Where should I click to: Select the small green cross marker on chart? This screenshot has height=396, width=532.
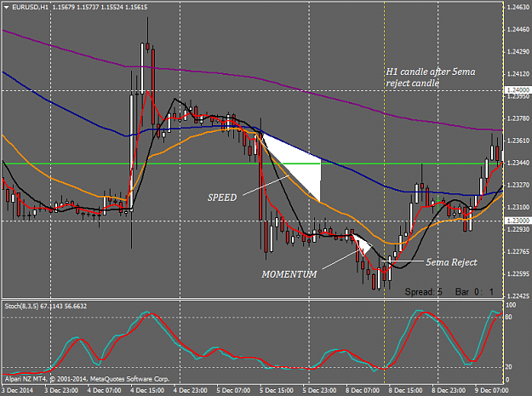438,203
